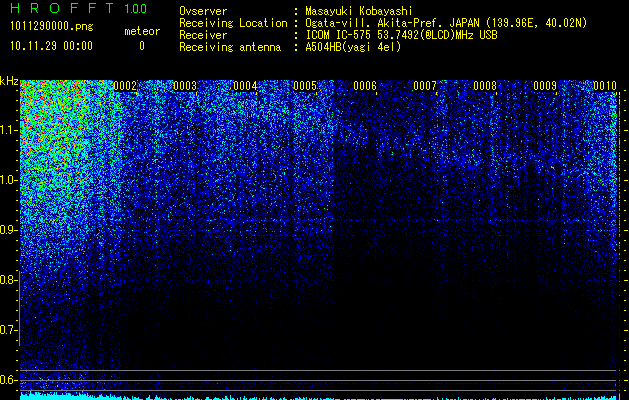The width and height of the screenshot is (629, 400).
Task: Click the 0.9 frequency axis label
Action: [x=8, y=230]
